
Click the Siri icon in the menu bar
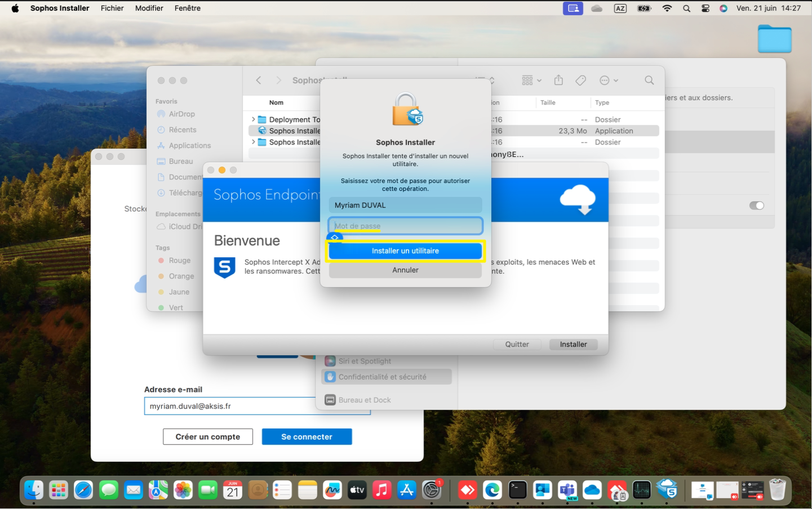724,8
